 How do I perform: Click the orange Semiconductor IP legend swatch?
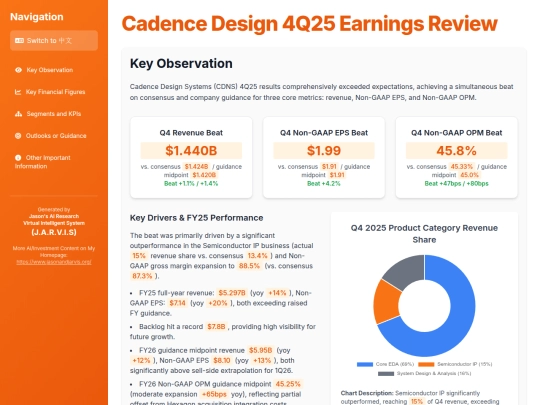[x=426, y=364]
